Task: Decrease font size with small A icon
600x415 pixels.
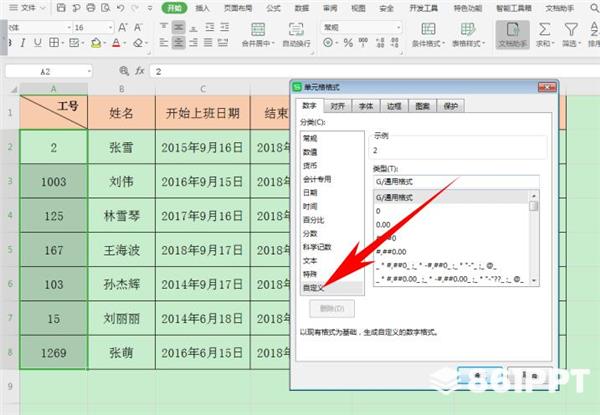Action: click(138, 28)
